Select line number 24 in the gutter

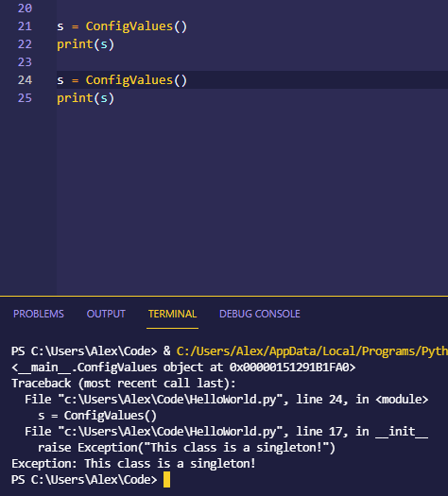click(25, 80)
